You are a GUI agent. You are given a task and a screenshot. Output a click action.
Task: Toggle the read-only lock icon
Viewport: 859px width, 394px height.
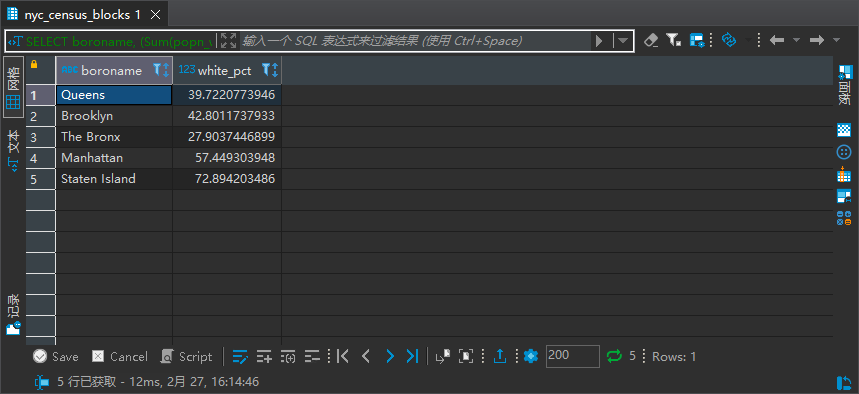pyautogui.click(x=34, y=65)
